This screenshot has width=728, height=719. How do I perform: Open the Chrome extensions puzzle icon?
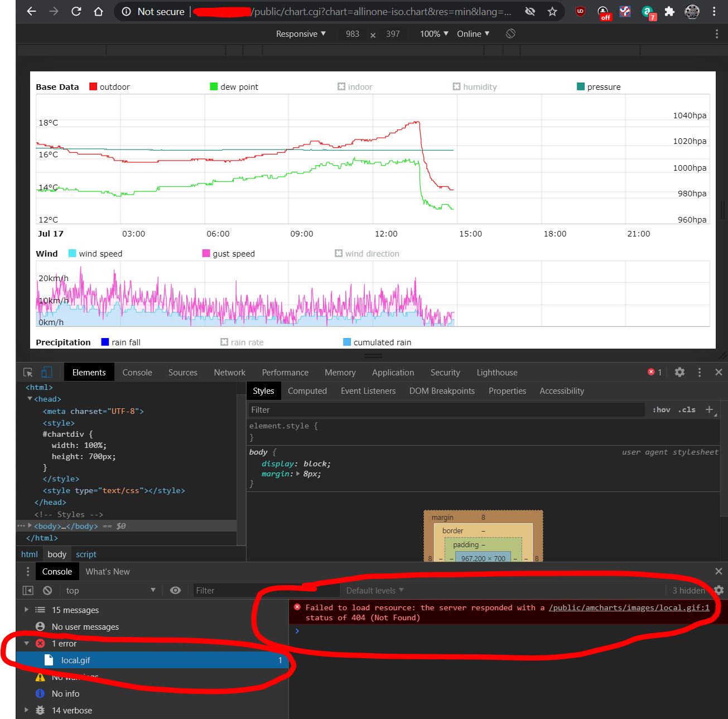click(669, 12)
